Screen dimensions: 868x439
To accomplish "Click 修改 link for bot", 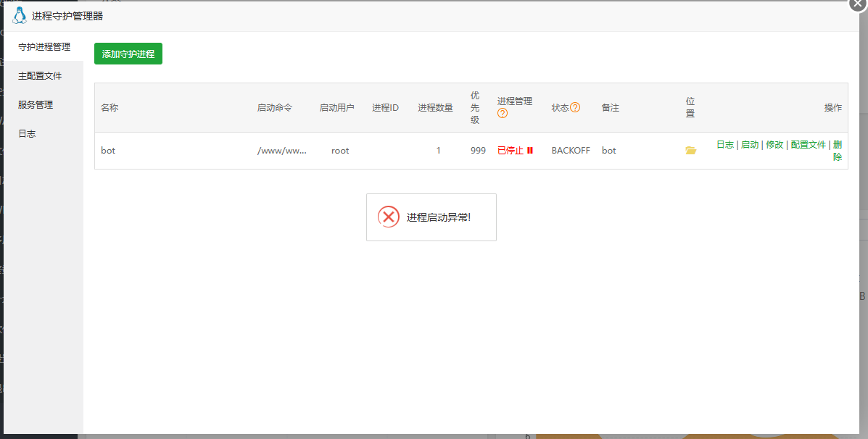I will click(774, 144).
